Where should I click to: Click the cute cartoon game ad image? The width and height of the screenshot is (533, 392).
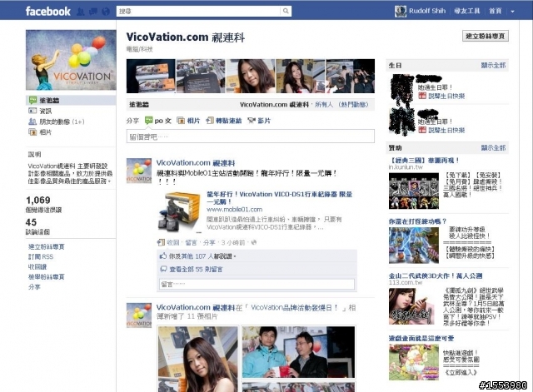414,362
